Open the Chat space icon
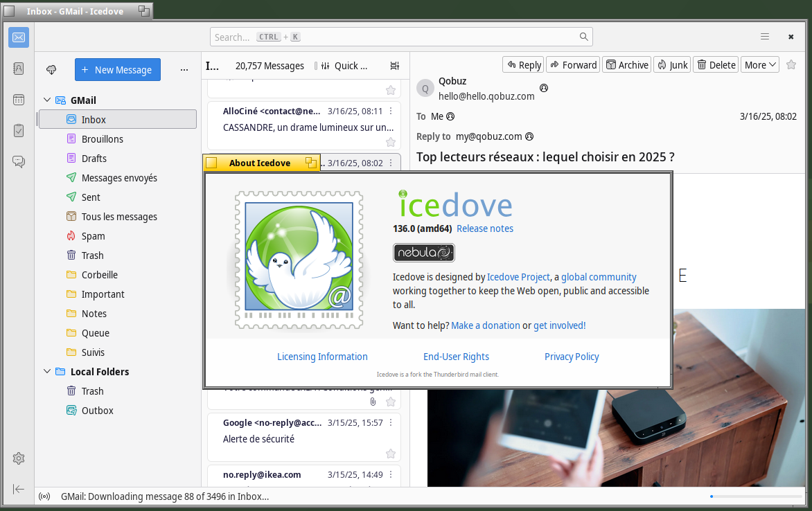This screenshot has width=812, height=511. tap(19, 161)
